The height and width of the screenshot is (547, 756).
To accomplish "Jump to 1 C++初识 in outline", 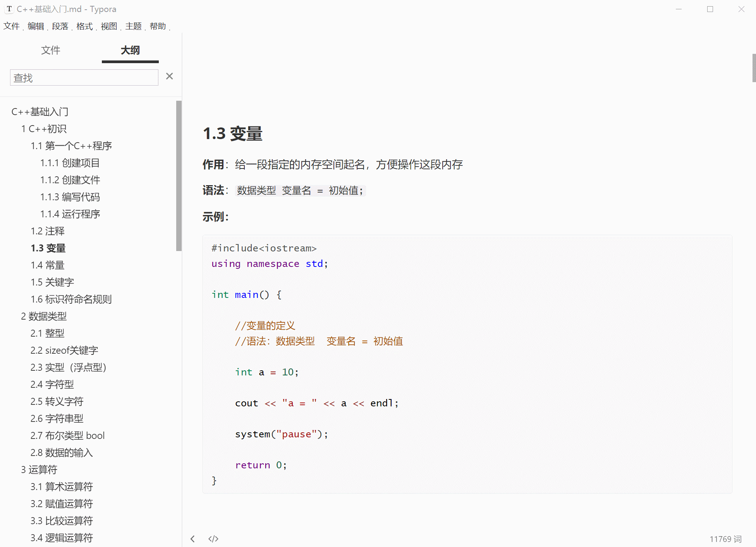I will point(44,129).
